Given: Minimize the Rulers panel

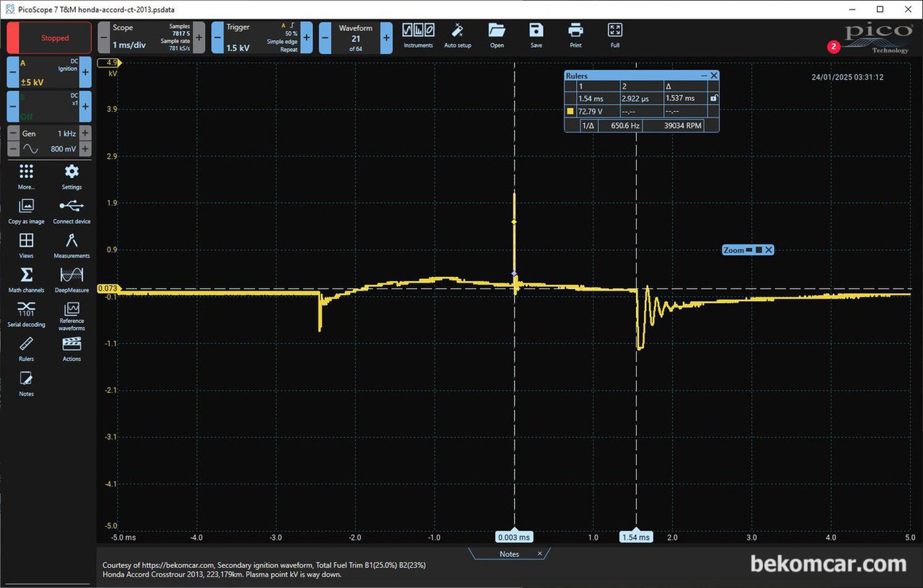Looking at the screenshot, I should click(704, 76).
